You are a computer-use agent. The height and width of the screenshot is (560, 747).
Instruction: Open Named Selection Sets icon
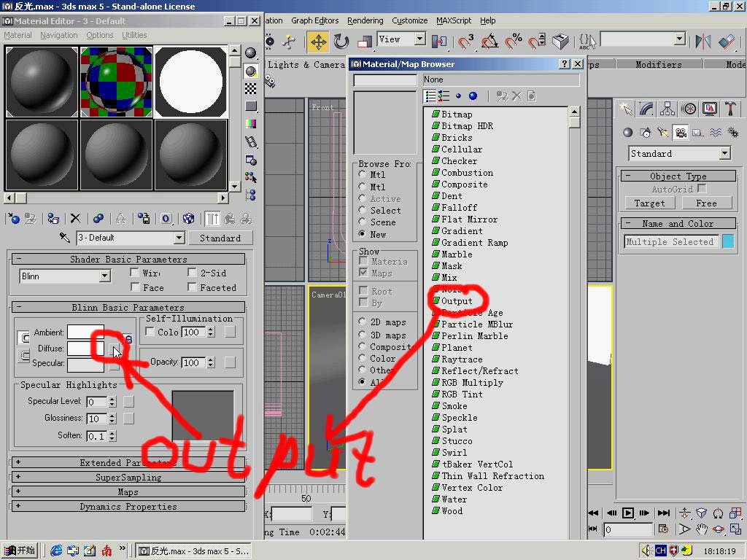587,42
